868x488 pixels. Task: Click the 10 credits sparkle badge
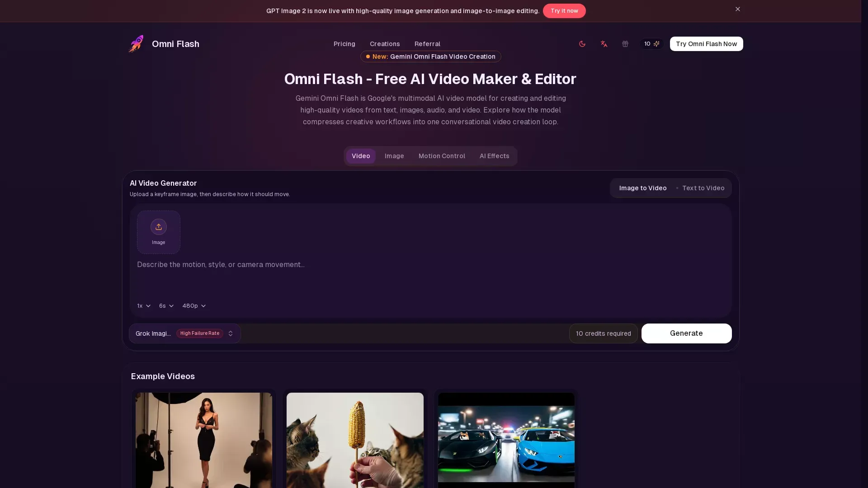click(x=651, y=44)
